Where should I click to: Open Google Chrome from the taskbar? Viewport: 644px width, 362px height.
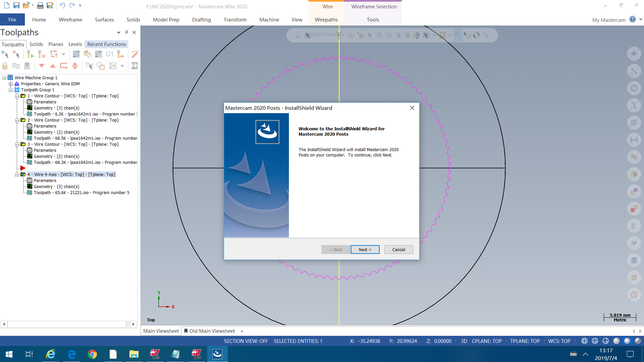tap(92, 354)
